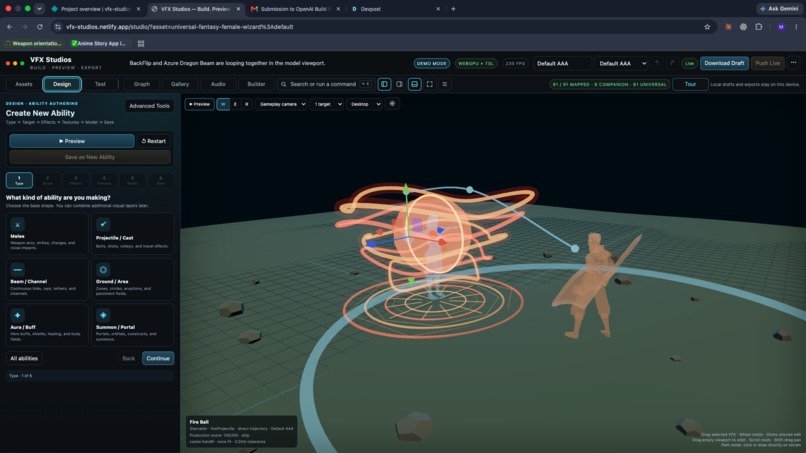
Task: Toggle the Live status pill
Action: click(x=689, y=63)
